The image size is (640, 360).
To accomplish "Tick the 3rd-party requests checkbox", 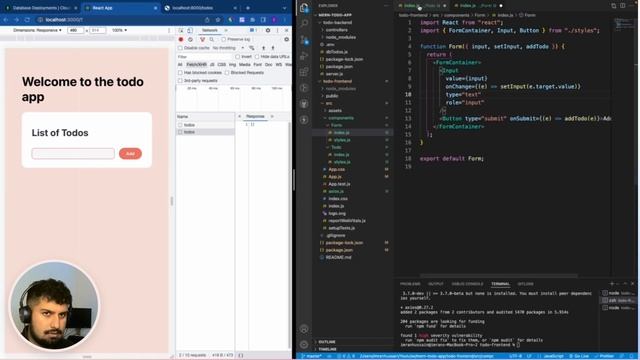I will [x=180, y=81].
